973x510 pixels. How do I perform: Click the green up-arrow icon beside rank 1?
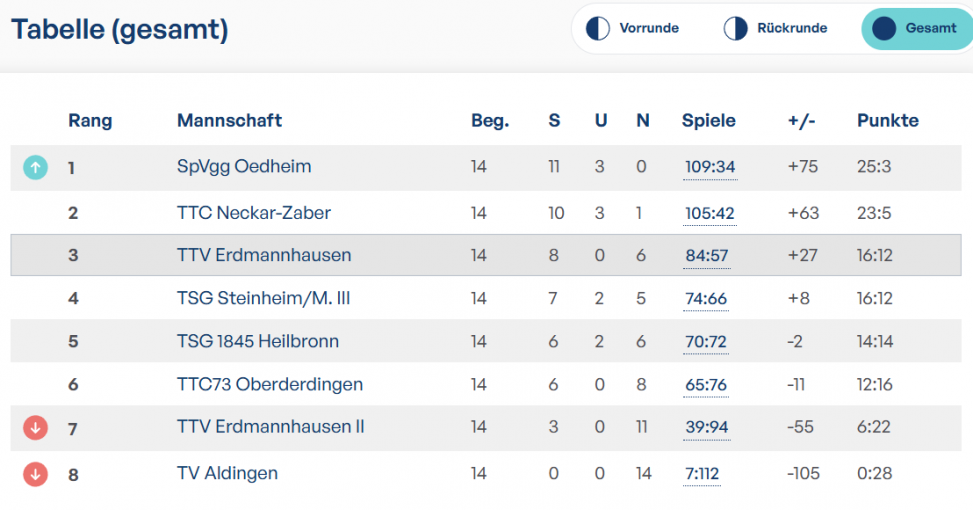35,168
